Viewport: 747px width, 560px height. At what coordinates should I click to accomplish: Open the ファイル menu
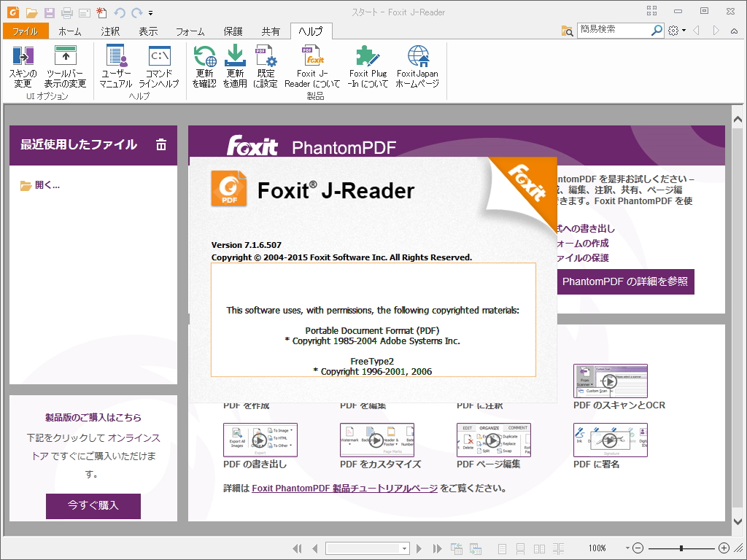(x=26, y=31)
